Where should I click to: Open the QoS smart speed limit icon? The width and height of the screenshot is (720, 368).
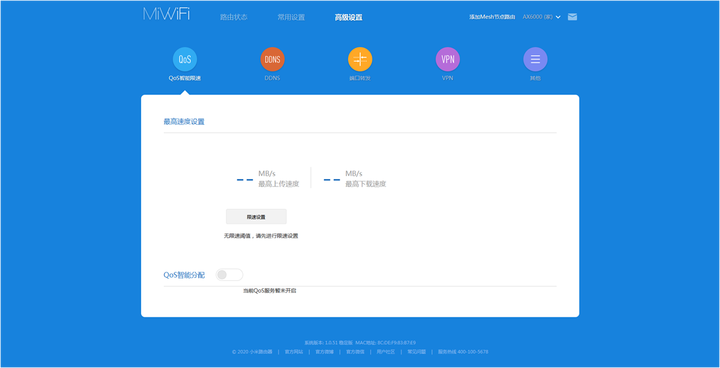[x=185, y=59]
